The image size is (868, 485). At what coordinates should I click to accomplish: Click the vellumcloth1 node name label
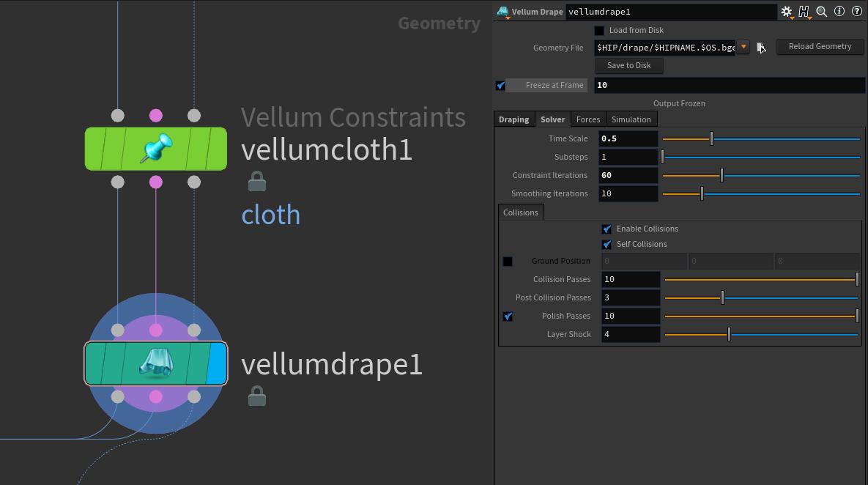click(x=327, y=149)
